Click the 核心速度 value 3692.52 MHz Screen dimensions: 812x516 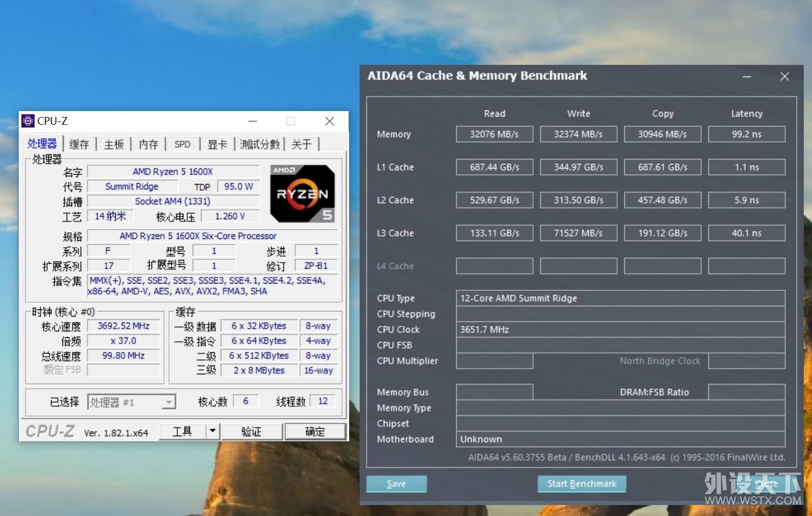(x=124, y=326)
